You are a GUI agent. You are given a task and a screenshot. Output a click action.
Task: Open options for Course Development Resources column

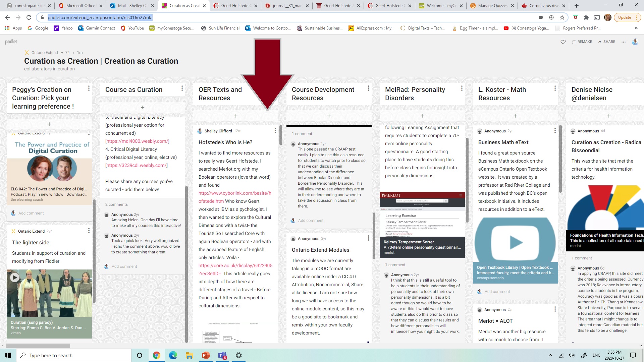(368, 88)
